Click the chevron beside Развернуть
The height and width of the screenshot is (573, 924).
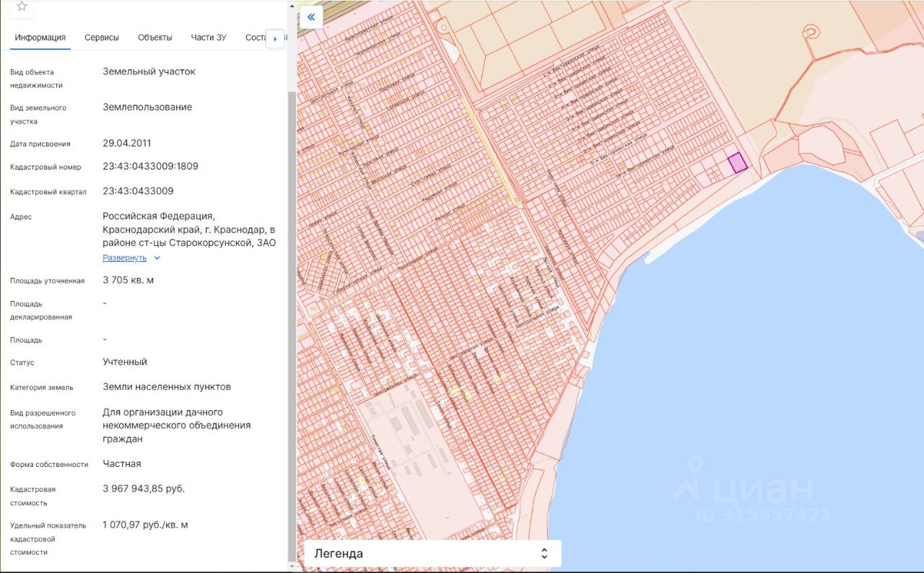[x=157, y=258]
